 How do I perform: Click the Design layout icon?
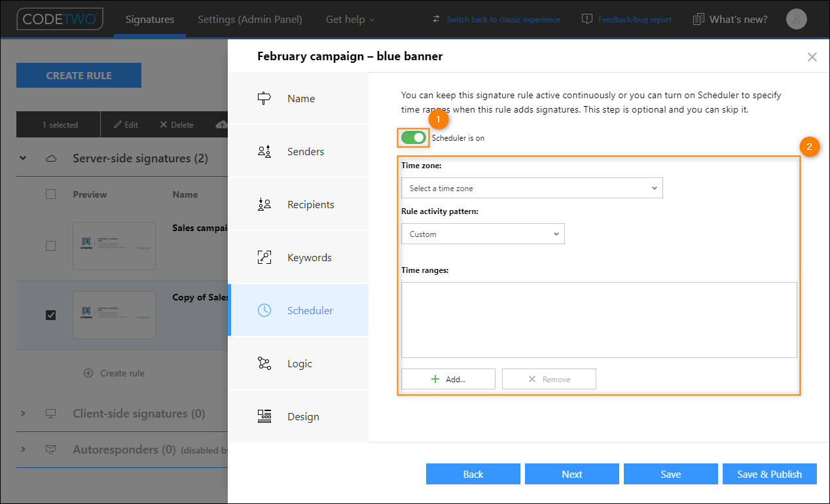tap(264, 416)
